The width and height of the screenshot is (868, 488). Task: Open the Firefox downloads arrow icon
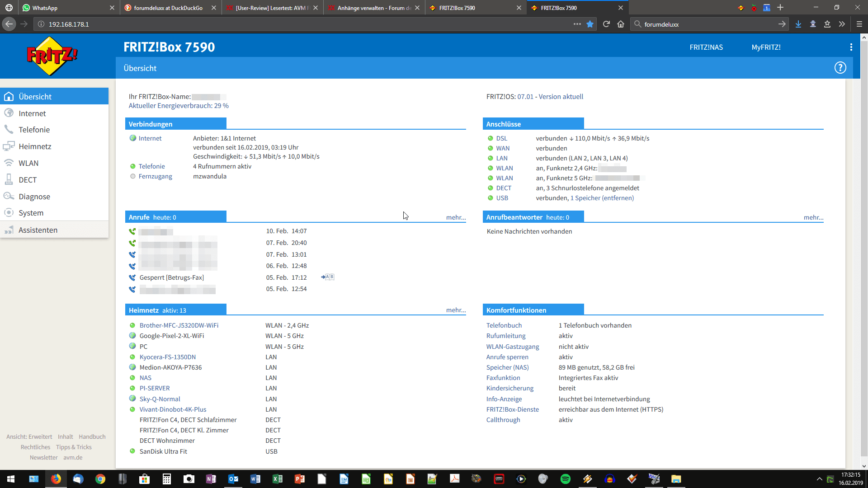[798, 24]
